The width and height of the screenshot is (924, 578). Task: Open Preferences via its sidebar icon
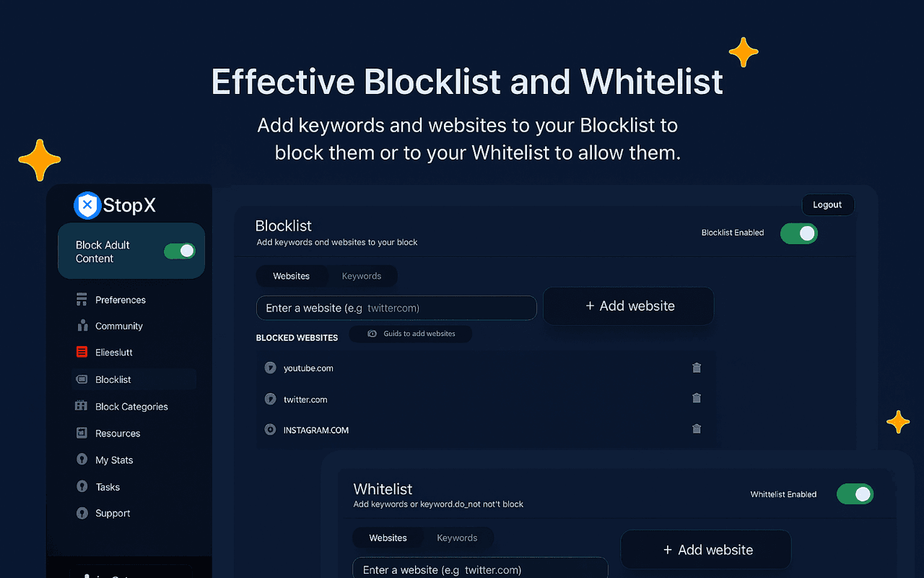82,299
